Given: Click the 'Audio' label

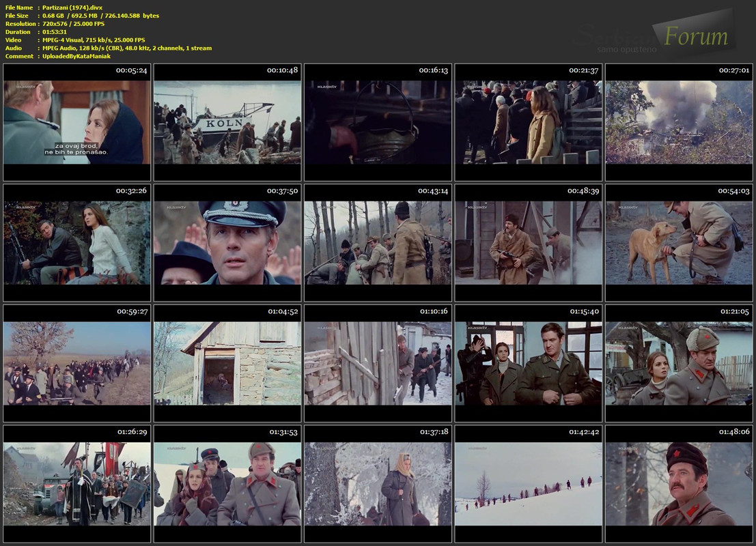Looking at the screenshot, I should [14, 48].
